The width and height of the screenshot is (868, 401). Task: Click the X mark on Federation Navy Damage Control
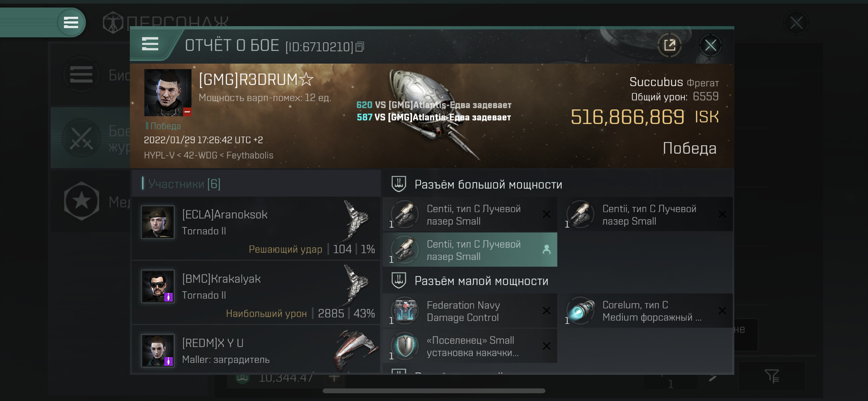(547, 310)
